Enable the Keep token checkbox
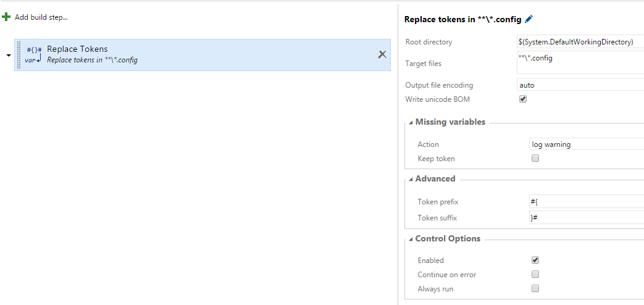This screenshot has width=644, height=305. (x=535, y=158)
